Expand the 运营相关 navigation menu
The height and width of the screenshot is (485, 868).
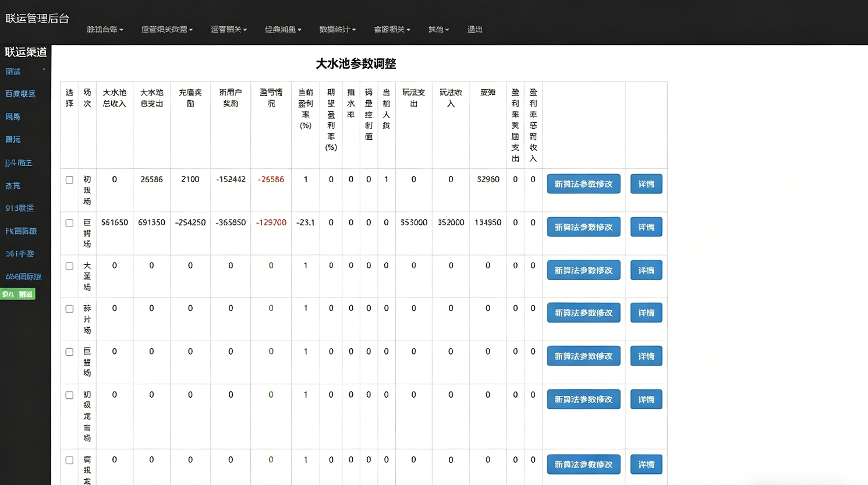pyautogui.click(x=228, y=29)
